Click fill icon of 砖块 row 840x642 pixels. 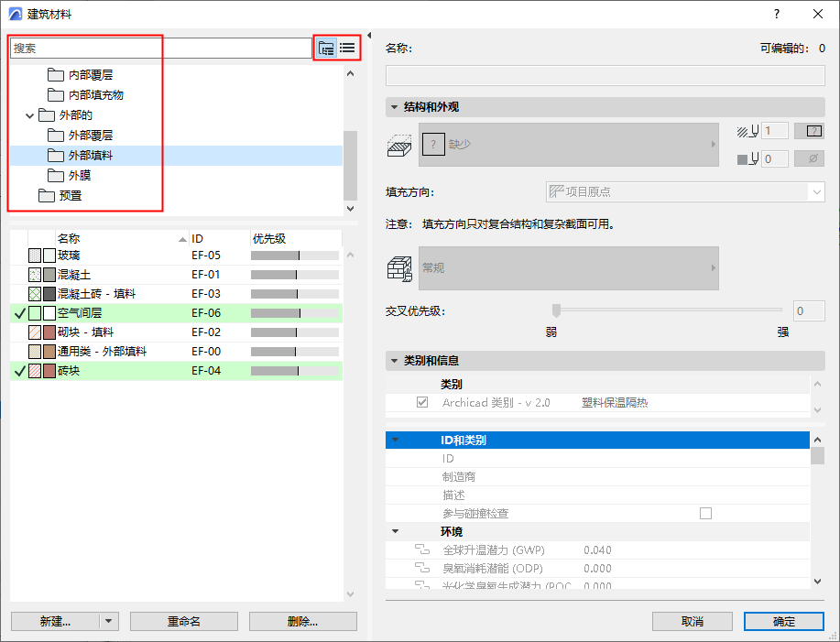point(35,371)
